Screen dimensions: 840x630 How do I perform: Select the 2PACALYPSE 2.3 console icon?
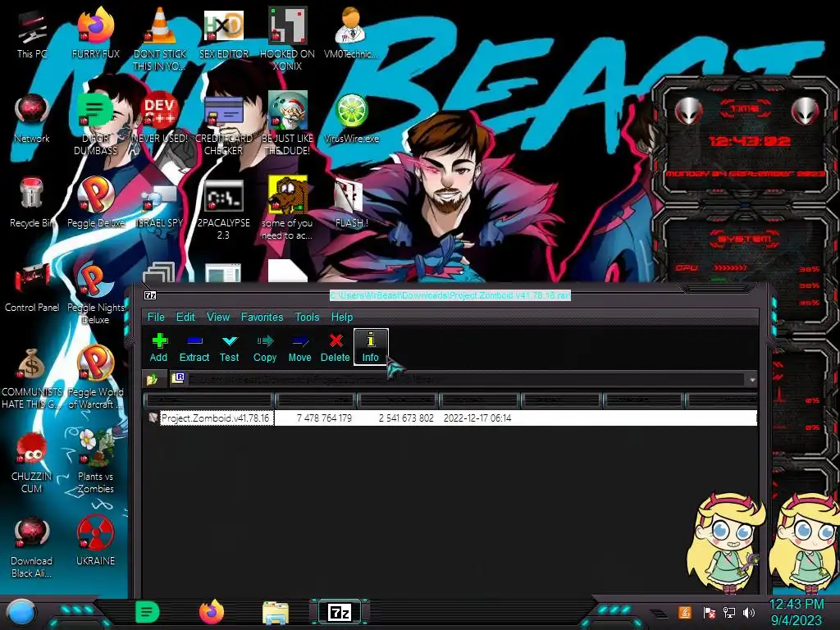pyautogui.click(x=223, y=209)
